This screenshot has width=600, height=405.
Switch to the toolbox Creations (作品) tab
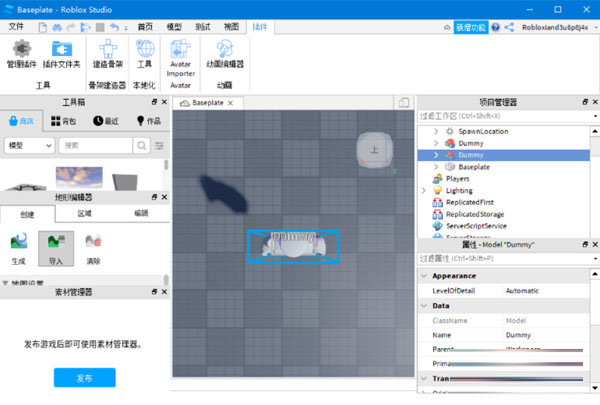pos(149,121)
